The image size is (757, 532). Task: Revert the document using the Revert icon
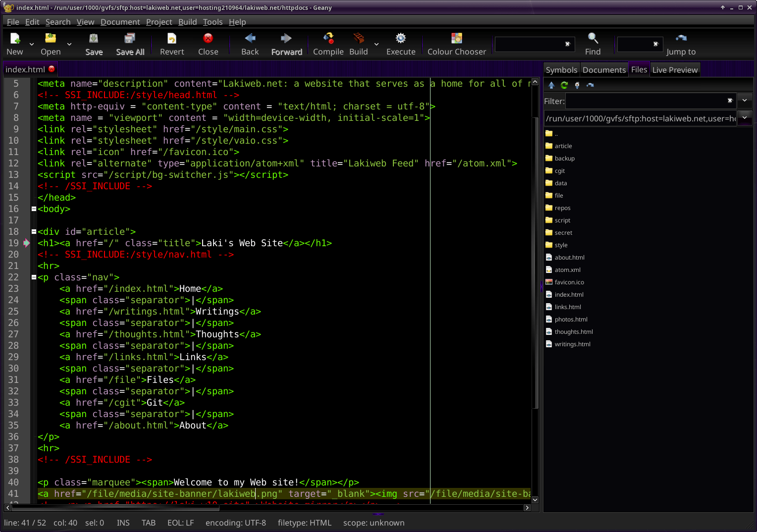pos(171,39)
